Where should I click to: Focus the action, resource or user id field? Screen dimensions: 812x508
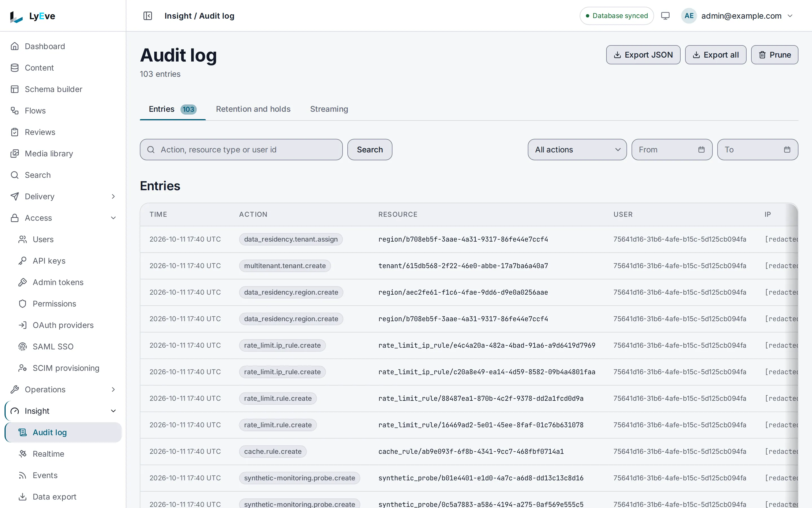(241, 150)
